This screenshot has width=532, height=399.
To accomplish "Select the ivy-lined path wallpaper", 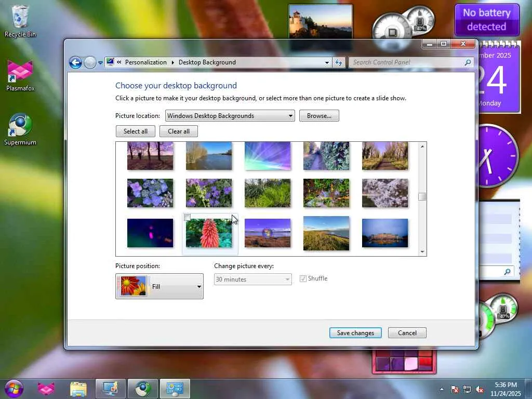I will (x=326, y=156).
